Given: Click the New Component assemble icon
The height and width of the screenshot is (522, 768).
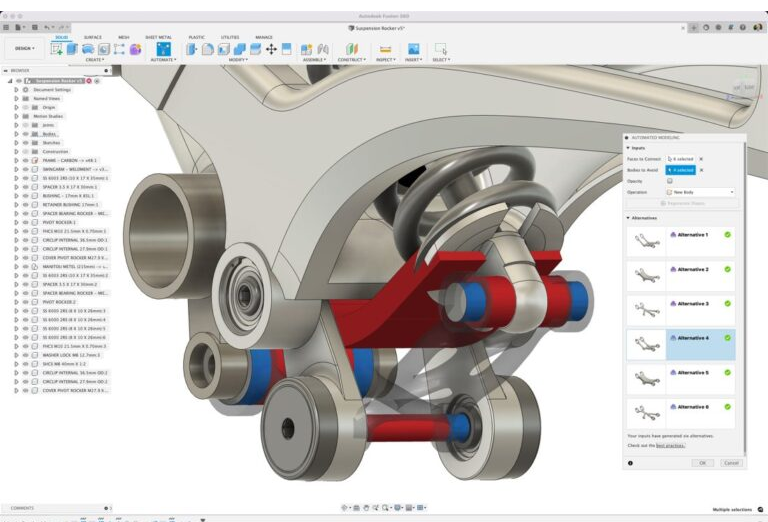Looking at the screenshot, I should coord(307,49).
